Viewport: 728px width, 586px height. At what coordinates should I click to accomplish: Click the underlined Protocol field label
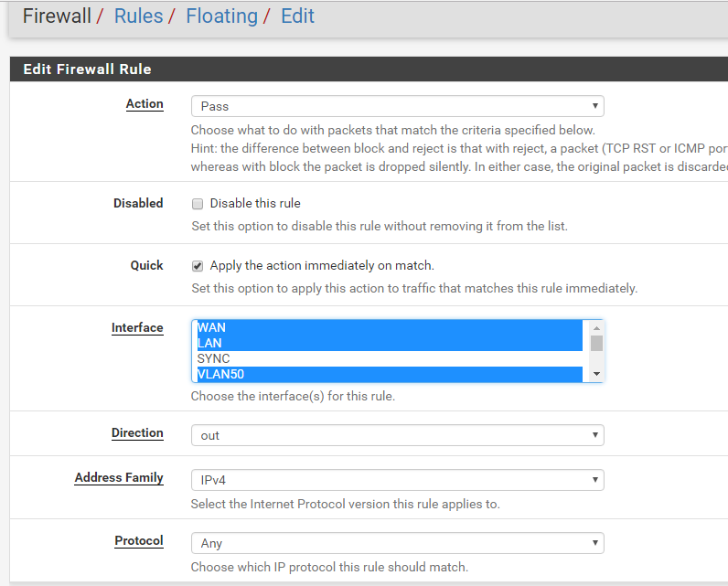[139, 541]
